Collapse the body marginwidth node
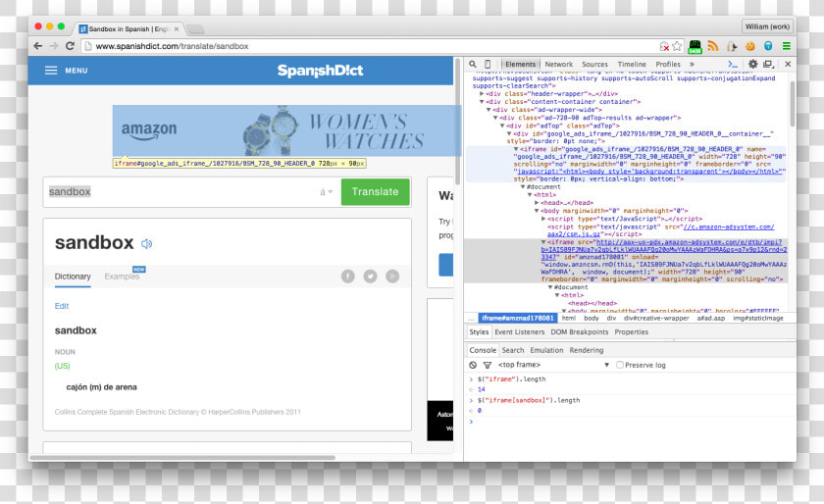This screenshot has width=824, height=504. pos(536,211)
